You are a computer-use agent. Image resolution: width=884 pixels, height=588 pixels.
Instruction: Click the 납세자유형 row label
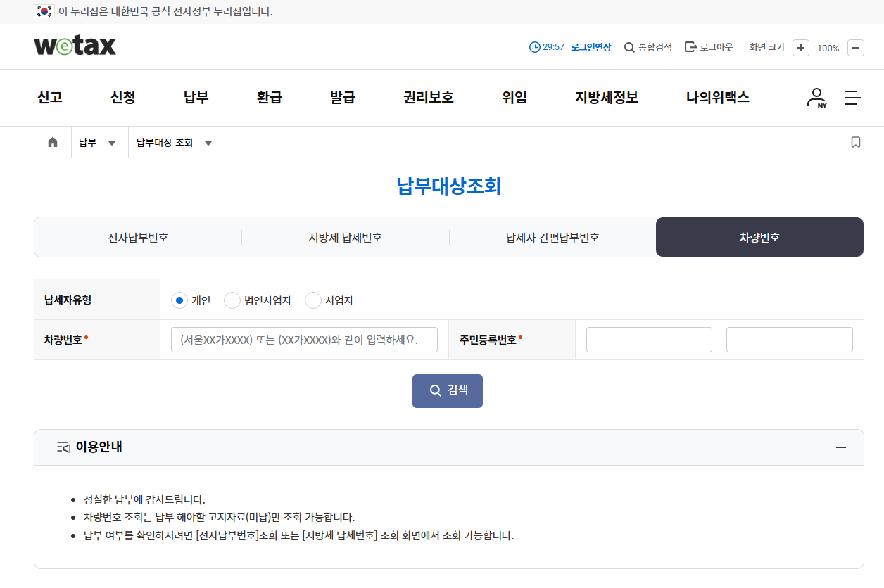68,300
